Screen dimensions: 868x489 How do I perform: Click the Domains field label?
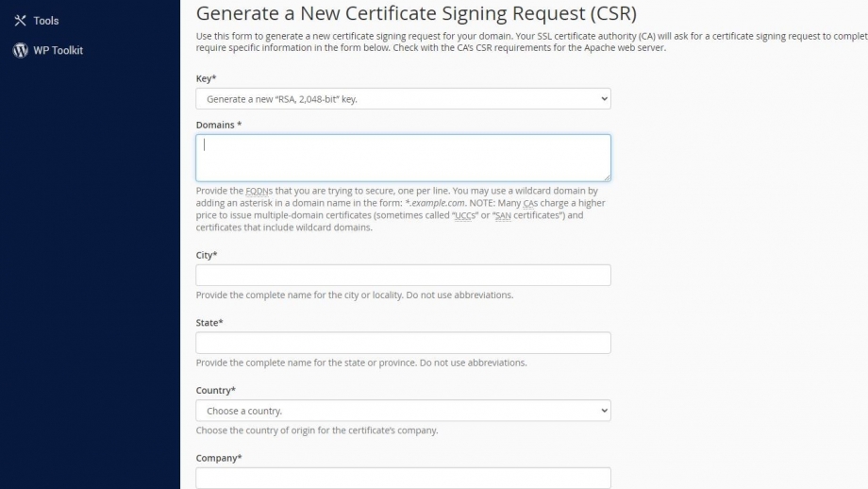[x=219, y=126]
